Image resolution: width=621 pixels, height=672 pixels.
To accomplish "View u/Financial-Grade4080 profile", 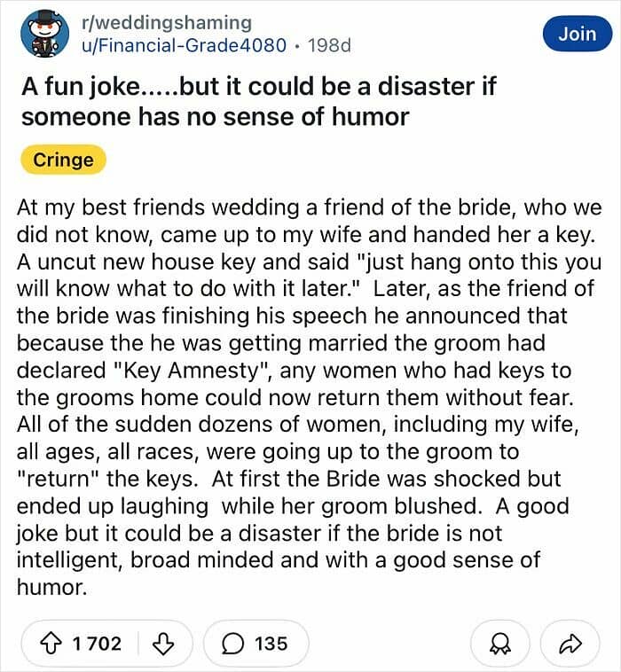I will [x=184, y=45].
